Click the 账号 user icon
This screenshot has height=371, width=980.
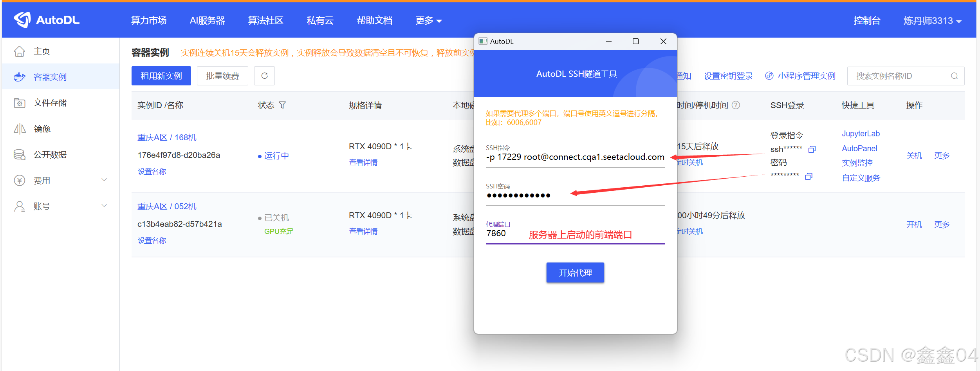[20, 206]
